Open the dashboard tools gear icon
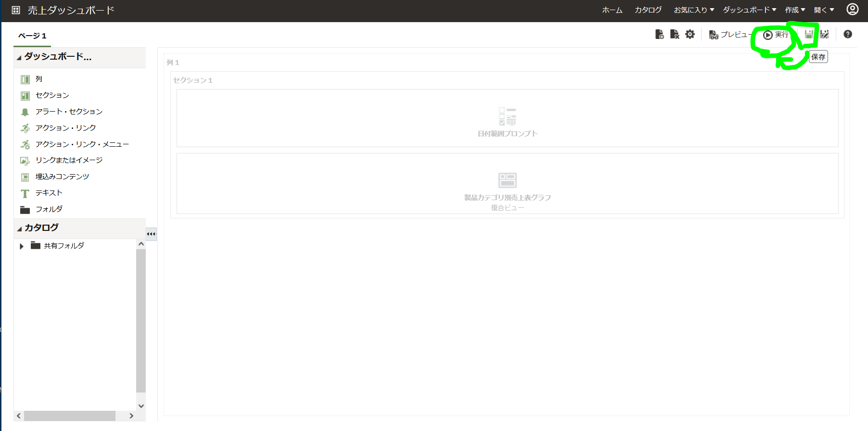The width and height of the screenshot is (868, 431). (690, 34)
